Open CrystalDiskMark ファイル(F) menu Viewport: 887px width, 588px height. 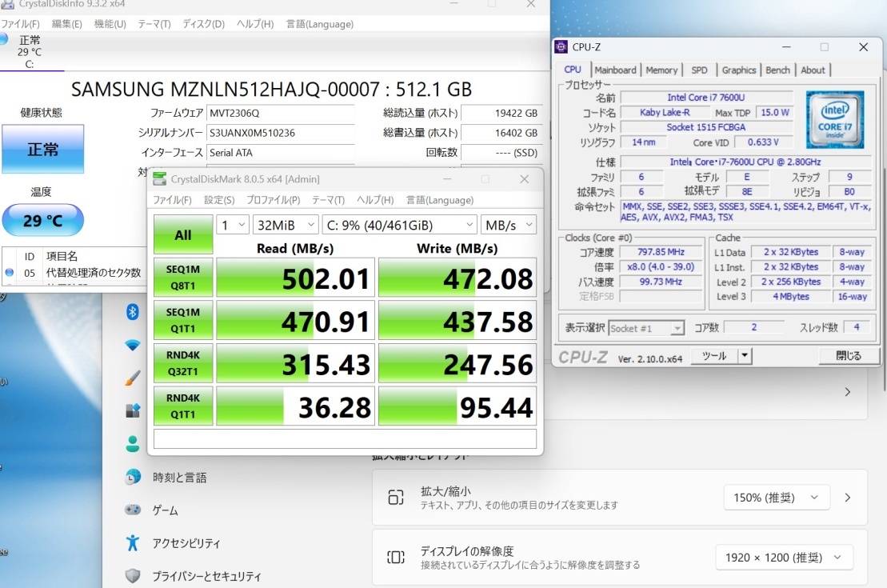tap(172, 200)
